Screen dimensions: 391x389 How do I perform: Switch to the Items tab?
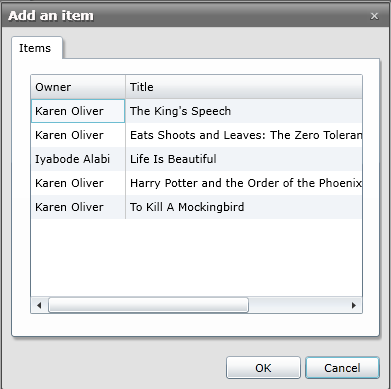coord(35,48)
